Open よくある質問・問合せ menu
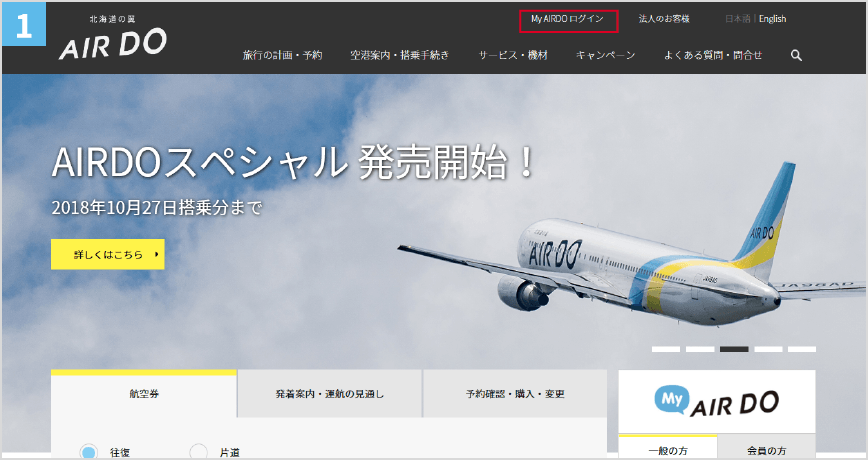868x460 pixels. tap(713, 55)
